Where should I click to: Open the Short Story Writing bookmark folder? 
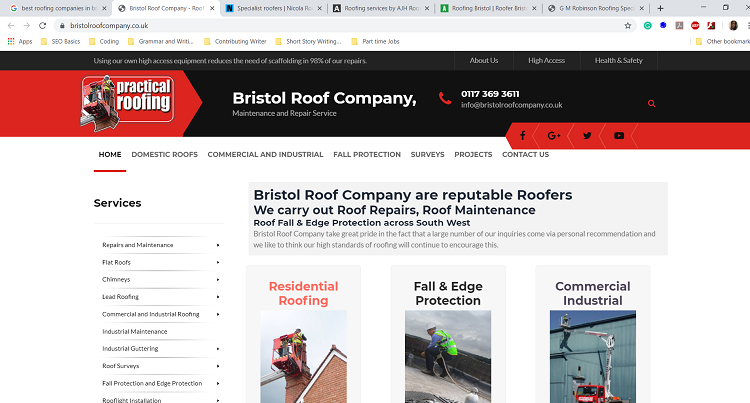pos(308,42)
